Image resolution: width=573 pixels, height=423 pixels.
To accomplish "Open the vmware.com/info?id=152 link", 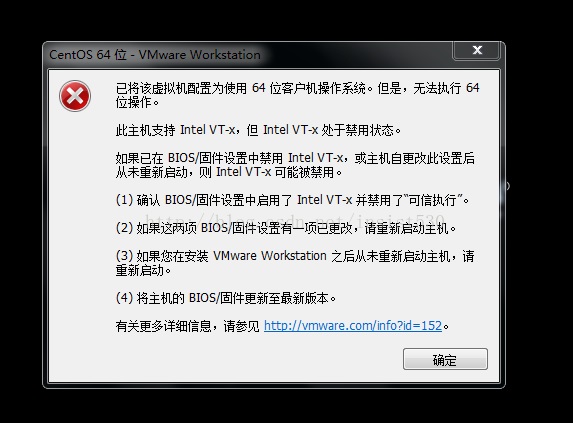I will click(x=353, y=325).
